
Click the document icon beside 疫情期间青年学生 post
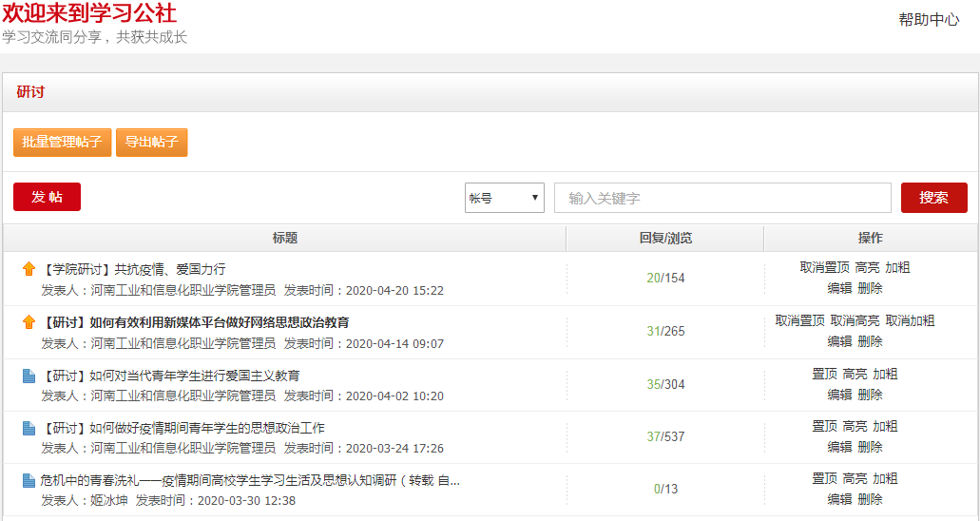click(x=29, y=429)
